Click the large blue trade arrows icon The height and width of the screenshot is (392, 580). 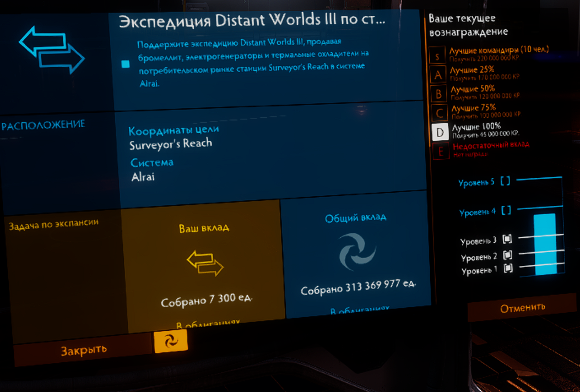pos(52,49)
